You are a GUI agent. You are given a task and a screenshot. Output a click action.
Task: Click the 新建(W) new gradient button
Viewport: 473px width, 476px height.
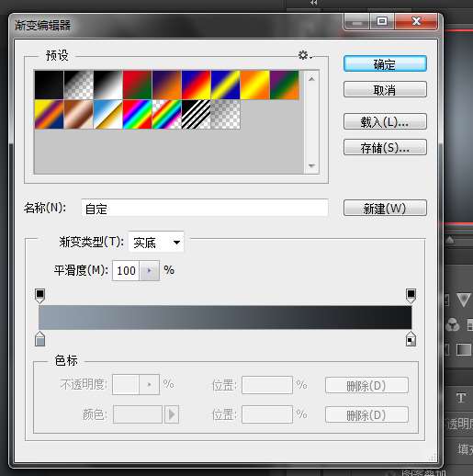pyautogui.click(x=385, y=208)
